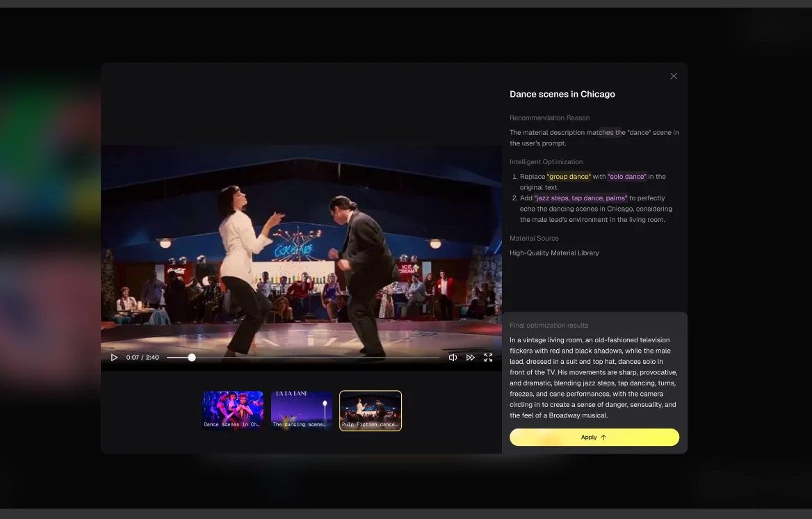Click the Material Source heading
The image size is (812, 519).
tap(534, 238)
